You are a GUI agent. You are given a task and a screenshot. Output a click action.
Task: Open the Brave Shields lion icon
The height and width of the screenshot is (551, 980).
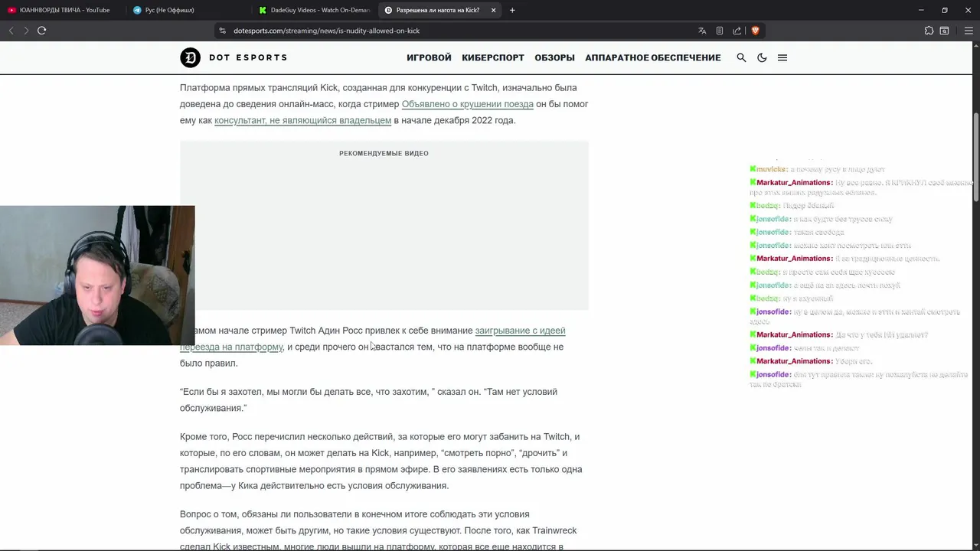(755, 31)
